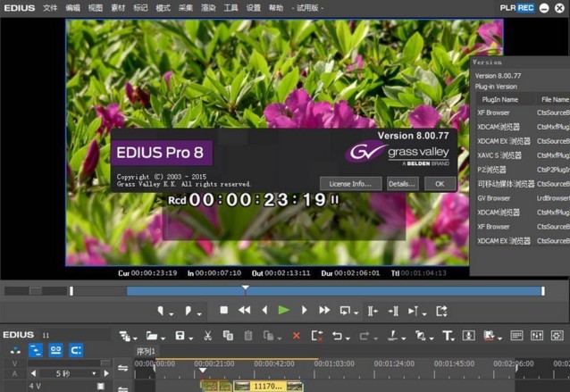Step back to the previous frame

tap(264, 310)
